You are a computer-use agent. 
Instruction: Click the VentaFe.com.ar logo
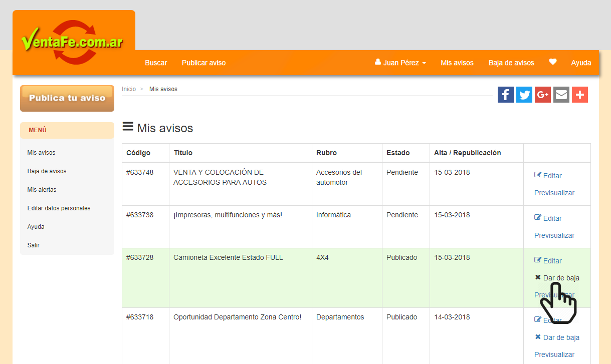73,42
